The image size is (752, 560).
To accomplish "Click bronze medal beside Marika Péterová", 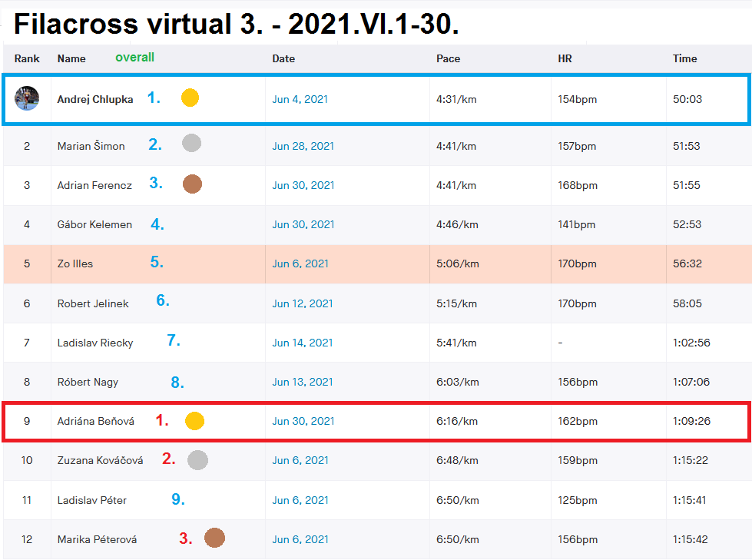I will click(x=214, y=538).
